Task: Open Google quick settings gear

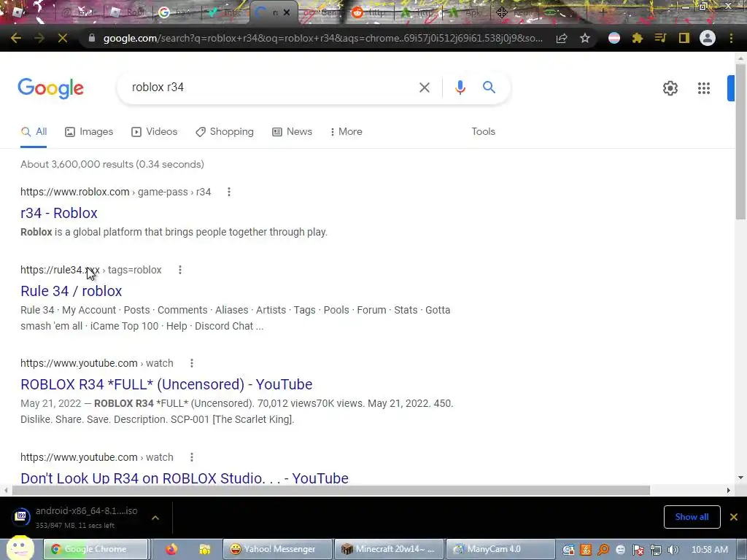Action: coord(670,88)
